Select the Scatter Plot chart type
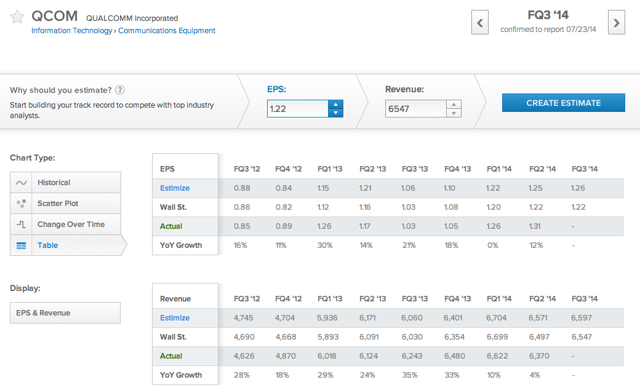The height and width of the screenshot is (390, 640). (x=65, y=203)
